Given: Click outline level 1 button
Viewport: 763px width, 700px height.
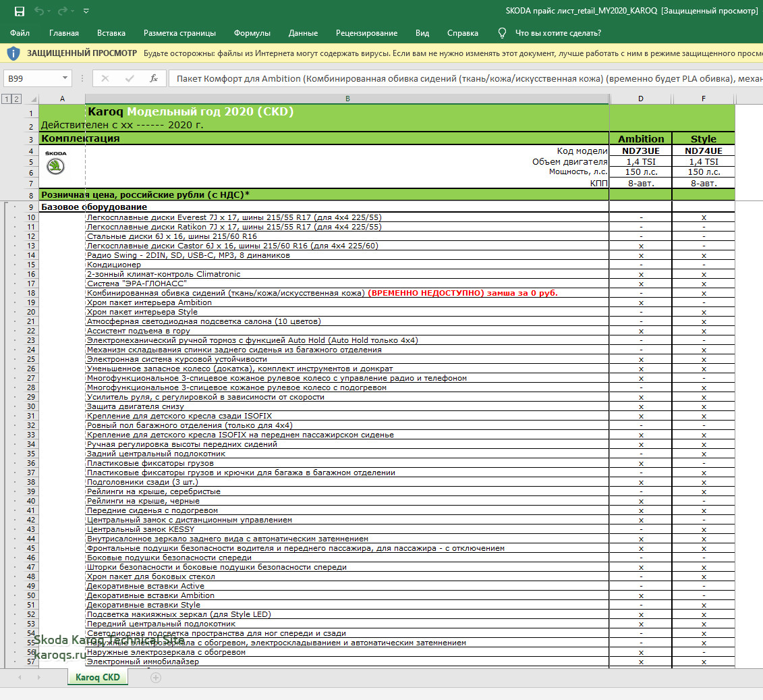Looking at the screenshot, I should click(6, 99).
